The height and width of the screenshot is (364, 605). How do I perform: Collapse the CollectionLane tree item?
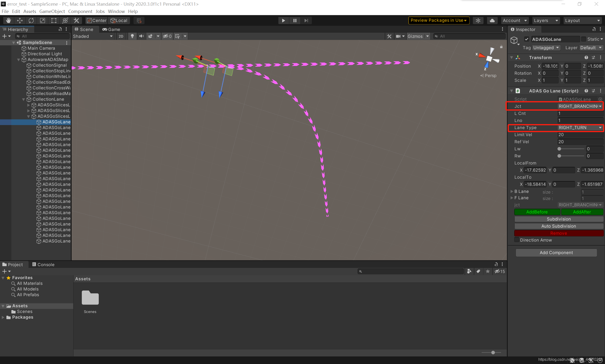24,99
